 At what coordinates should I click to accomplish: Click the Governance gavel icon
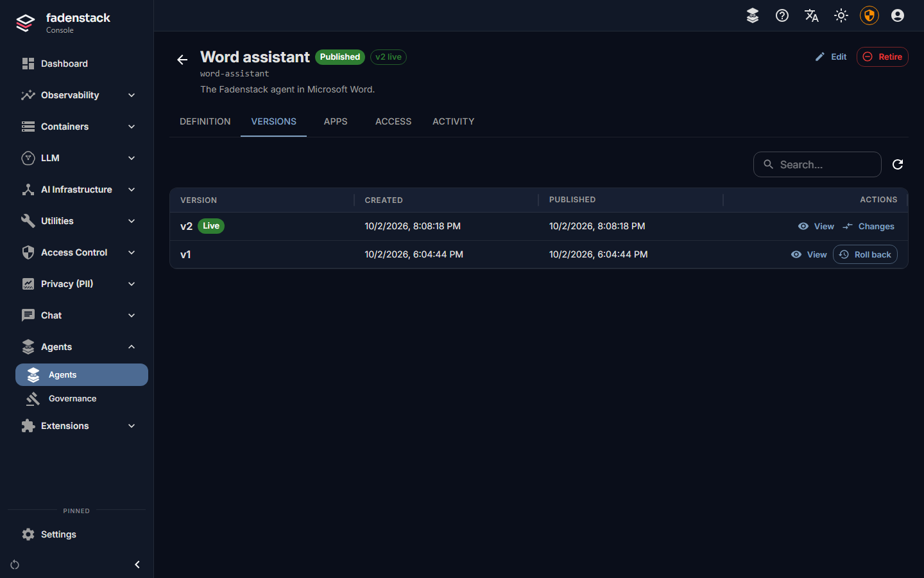(x=33, y=399)
